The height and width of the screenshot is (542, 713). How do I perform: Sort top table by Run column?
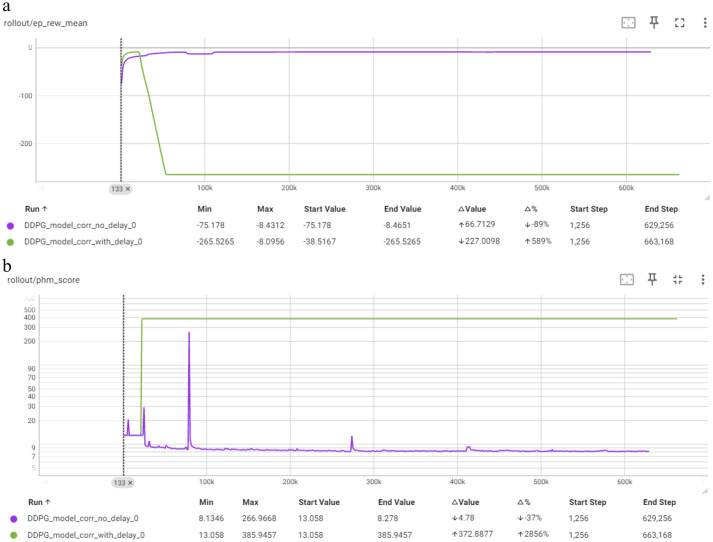(36, 209)
